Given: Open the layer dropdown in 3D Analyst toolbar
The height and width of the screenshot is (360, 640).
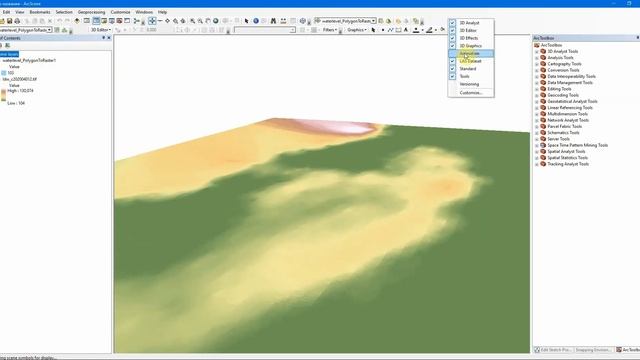Looking at the screenshot, I should coord(373,21).
